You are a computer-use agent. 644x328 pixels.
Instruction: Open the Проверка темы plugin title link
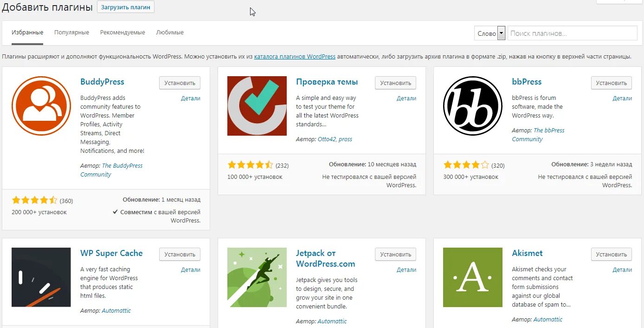[327, 82]
